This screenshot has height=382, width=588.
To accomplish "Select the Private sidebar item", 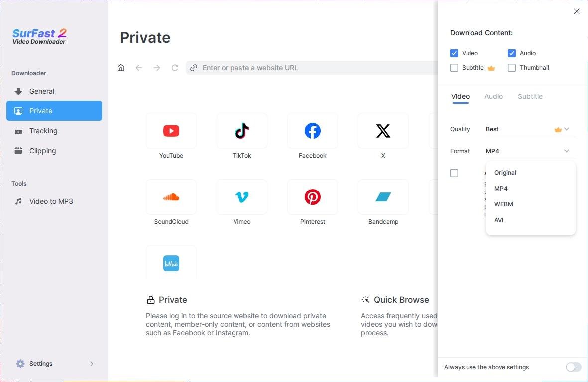I will (x=54, y=111).
